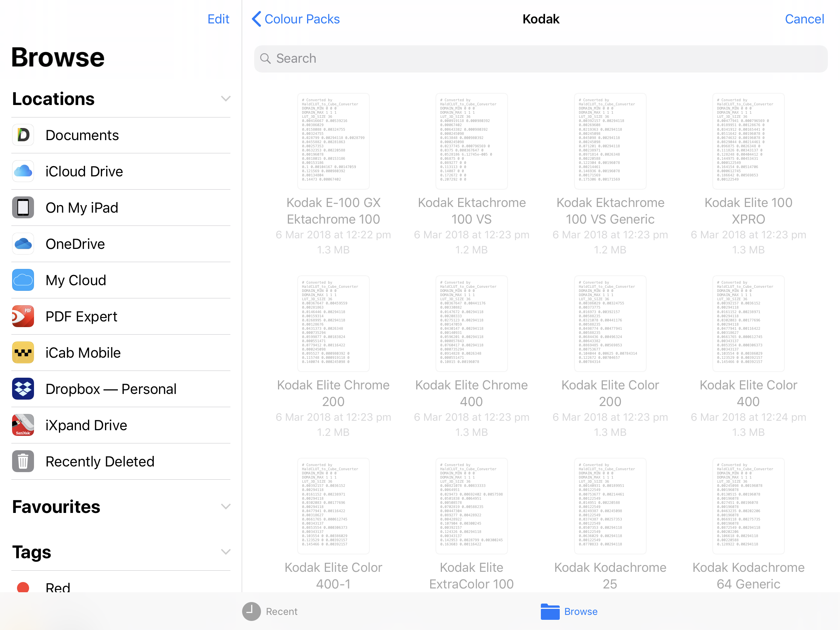Open Kodak Elite Chrome 400 thumbnail
This screenshot has height=630, width=840.
coord(472,324)
